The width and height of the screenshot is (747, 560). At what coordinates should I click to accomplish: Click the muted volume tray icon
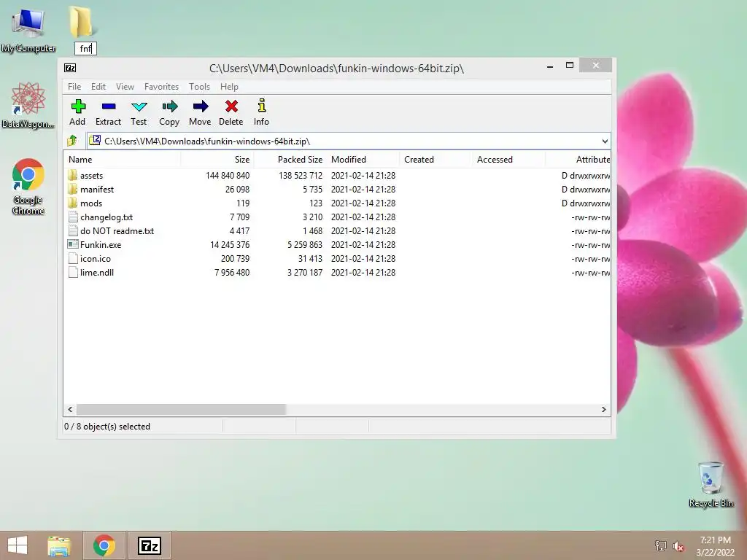(x=678, y=546)
